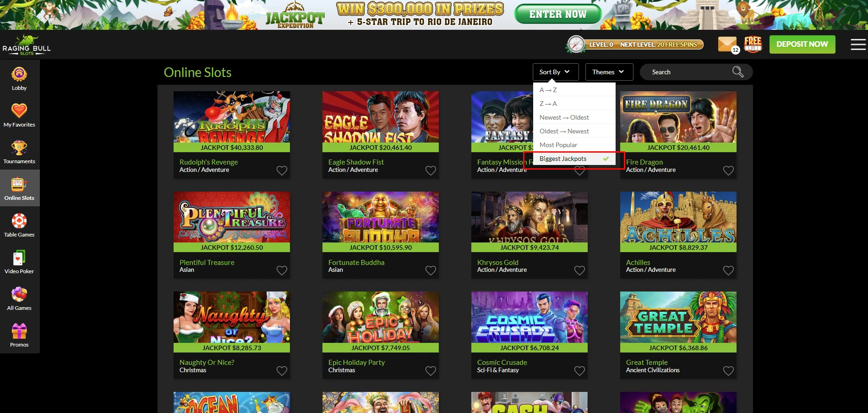The width and height of the screenshot is (868, 413).
Task: Sort games Z to A
Action: (x=574, y=104)
